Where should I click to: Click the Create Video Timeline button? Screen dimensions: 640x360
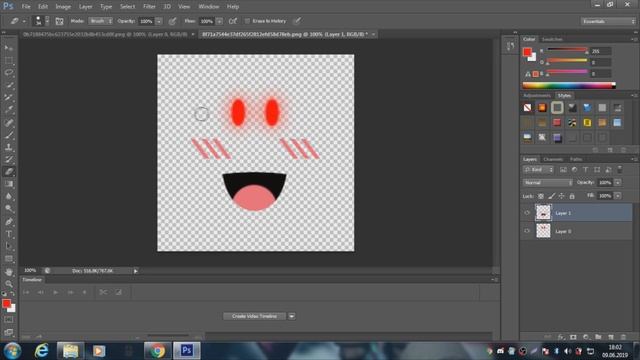pyautogui.click(x=254, y=316)
